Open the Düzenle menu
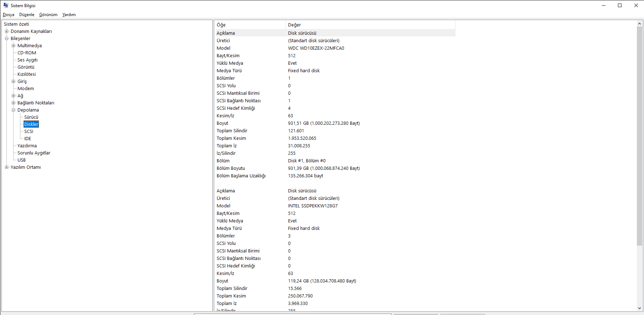This screenshot has width=644, height=315. click(x=27, y=15)
